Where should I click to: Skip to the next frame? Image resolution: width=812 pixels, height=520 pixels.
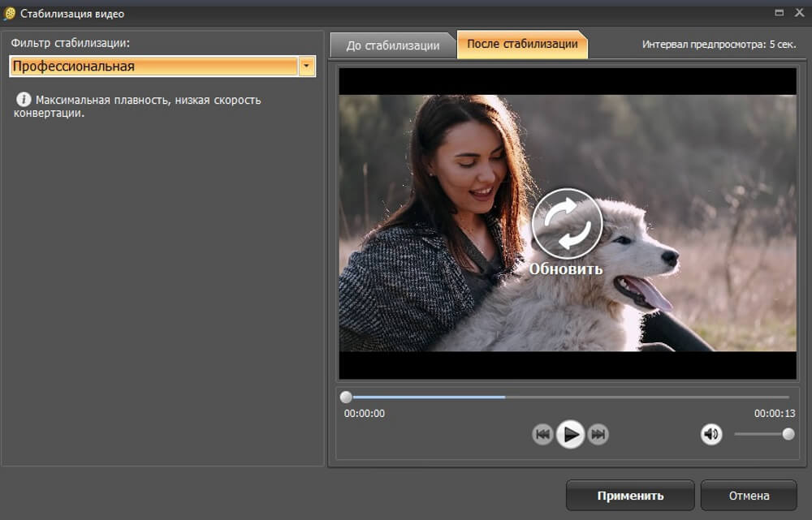click(598, 434)
